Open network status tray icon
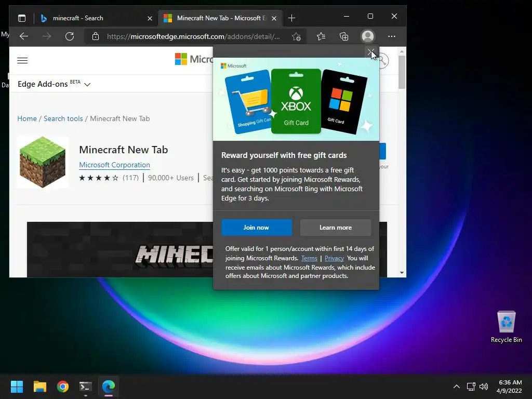 pyautogui.click(x=471, y=387)
